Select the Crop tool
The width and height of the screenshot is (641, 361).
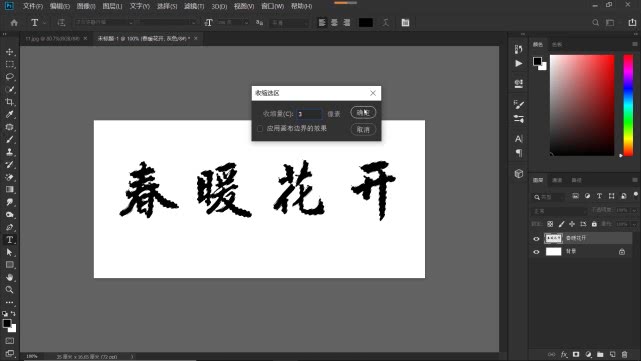tap(9, 102)
